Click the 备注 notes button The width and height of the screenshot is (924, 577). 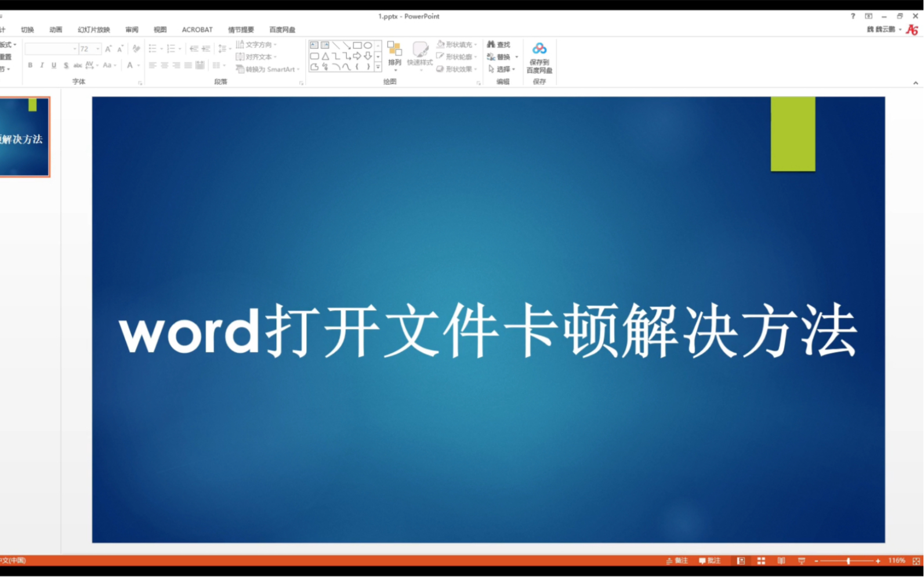pos(677,561)
